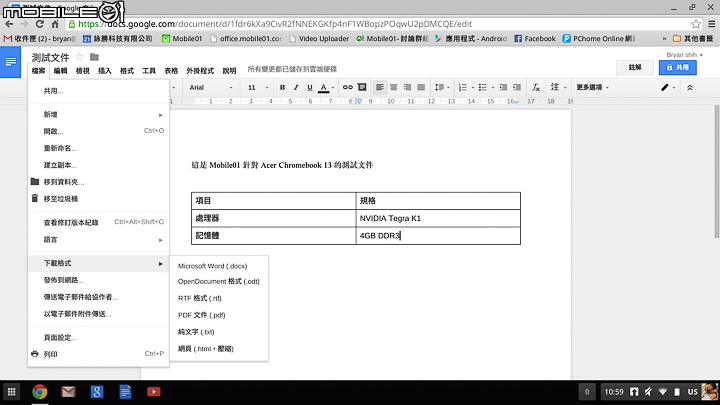
Task: Open the 表格 menu
Action: coord(171,71)
